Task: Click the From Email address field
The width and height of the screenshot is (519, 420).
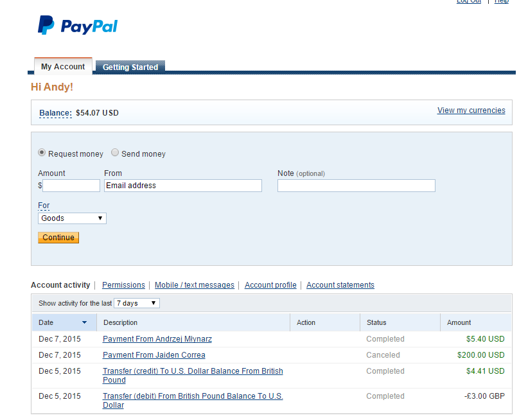Action: (x=182, y=186)
